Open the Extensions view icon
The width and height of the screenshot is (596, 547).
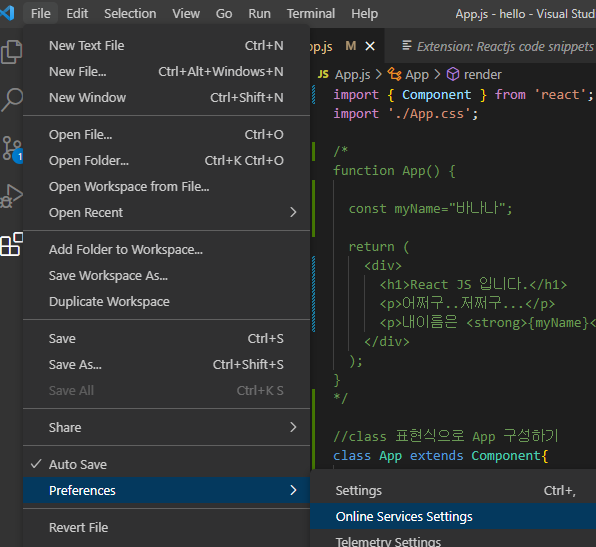coord(11,244)
